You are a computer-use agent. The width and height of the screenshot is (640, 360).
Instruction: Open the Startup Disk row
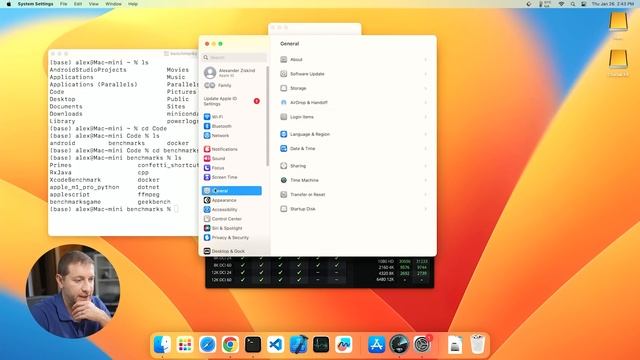tap(353, 209)
